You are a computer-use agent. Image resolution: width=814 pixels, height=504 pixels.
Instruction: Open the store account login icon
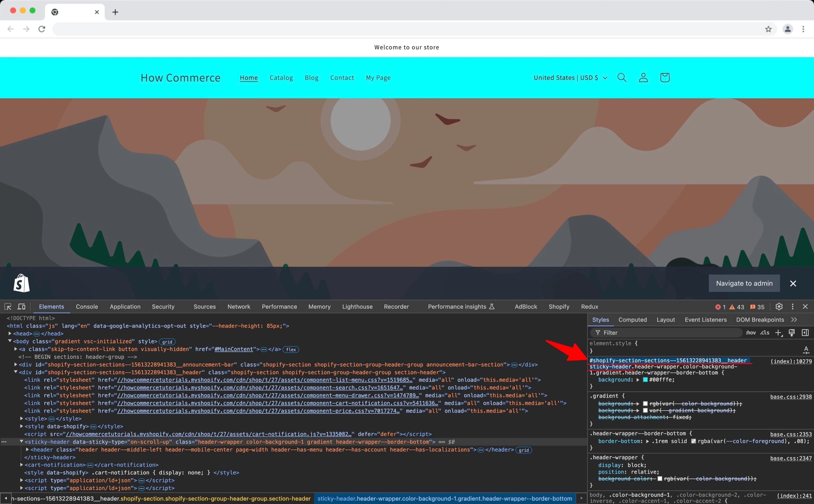tap(643, 78)
